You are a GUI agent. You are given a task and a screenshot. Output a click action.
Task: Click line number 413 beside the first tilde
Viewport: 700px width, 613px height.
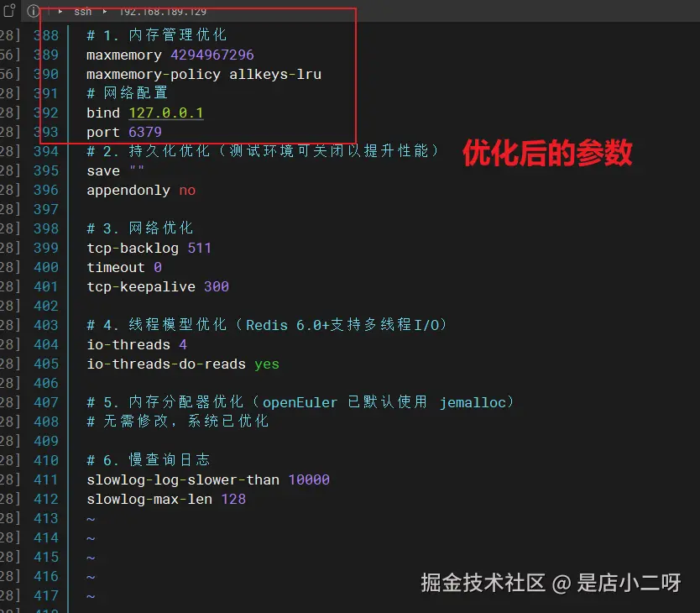tap(46, 518)
